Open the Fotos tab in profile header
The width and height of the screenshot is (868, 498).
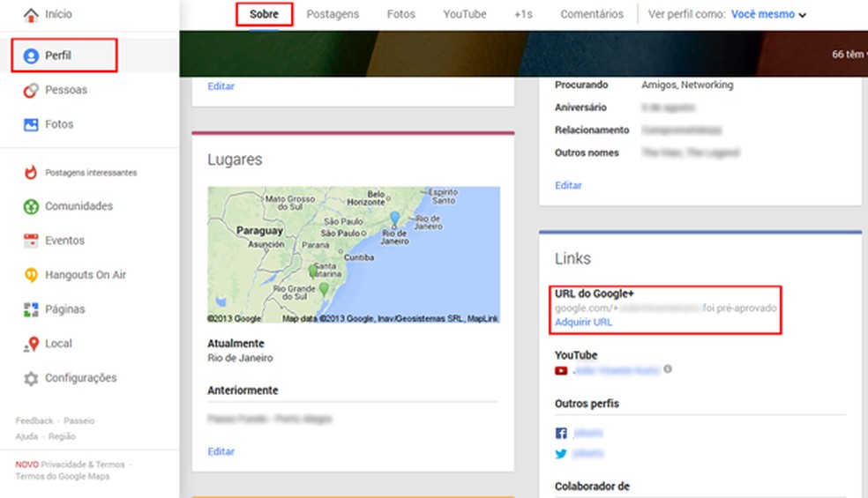click(x=400, y=14)
